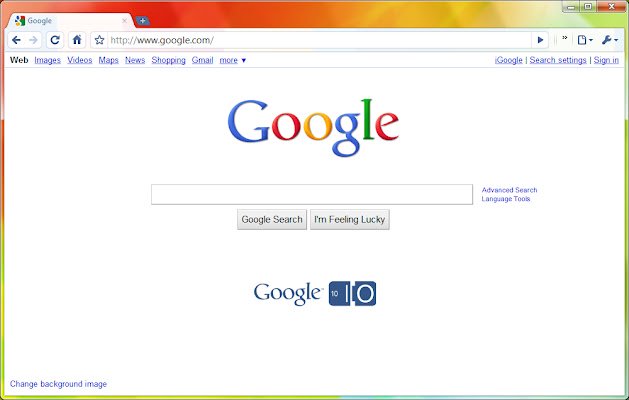
Task: Show hidden toolbar items chevron
Action: click(x=564, y=38)
